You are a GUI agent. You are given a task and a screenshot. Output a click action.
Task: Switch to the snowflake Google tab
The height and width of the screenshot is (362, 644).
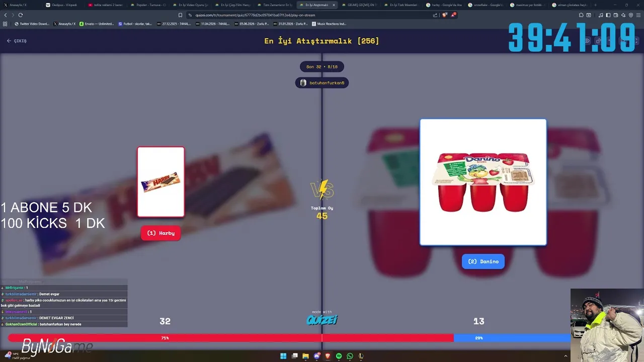pyautogui.click(x=486, y=5)
